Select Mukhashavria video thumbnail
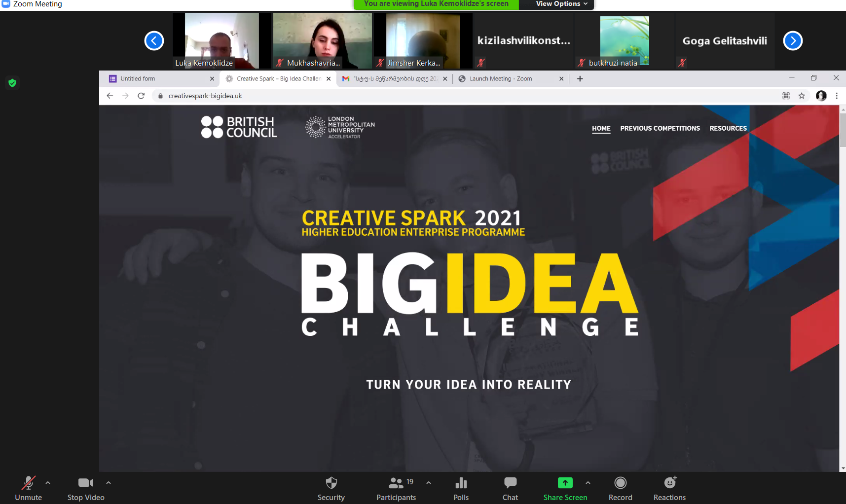846x504 pixels. pos(323,40)
